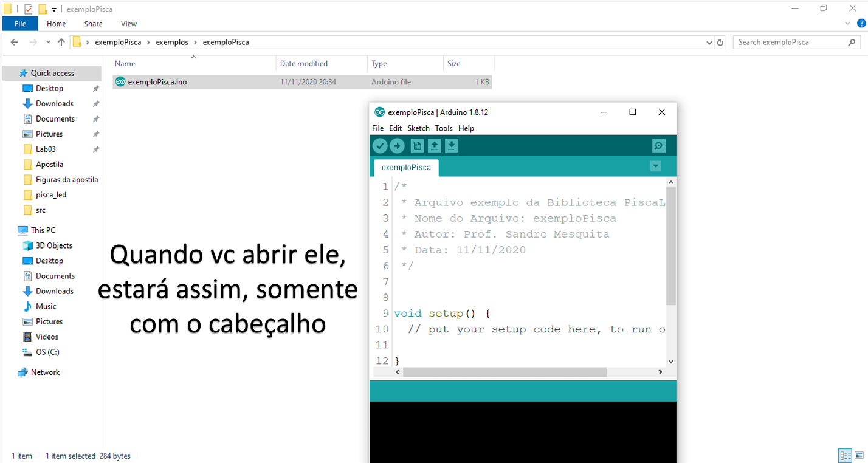Expand the address bar history dropdown
This screenshot has width=868, height=463.
tap(709, 43)
